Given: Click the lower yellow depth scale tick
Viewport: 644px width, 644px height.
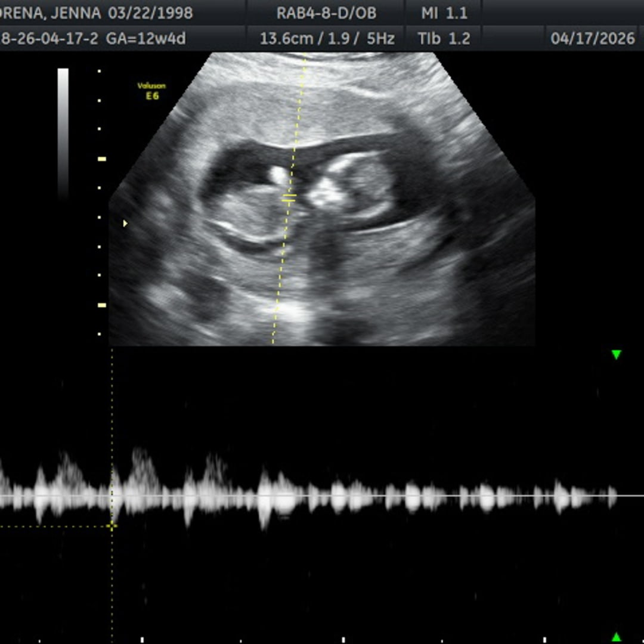Looking at the screenshot, I should [x=102, y=305].
